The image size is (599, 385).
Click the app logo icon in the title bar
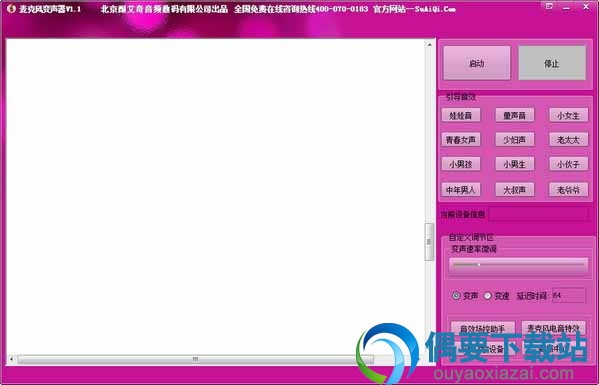tap(11, 8)
